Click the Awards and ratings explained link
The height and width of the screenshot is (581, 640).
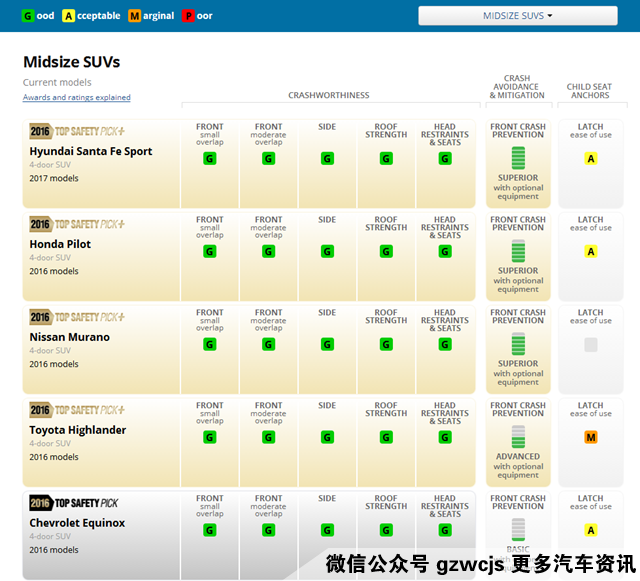pos(77,98)
